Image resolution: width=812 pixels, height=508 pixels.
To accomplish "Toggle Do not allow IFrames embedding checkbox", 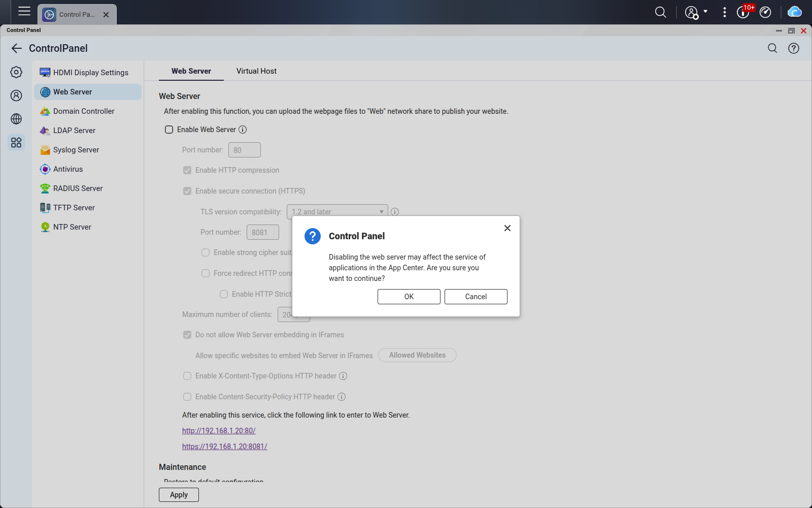I will pos(187,335).
